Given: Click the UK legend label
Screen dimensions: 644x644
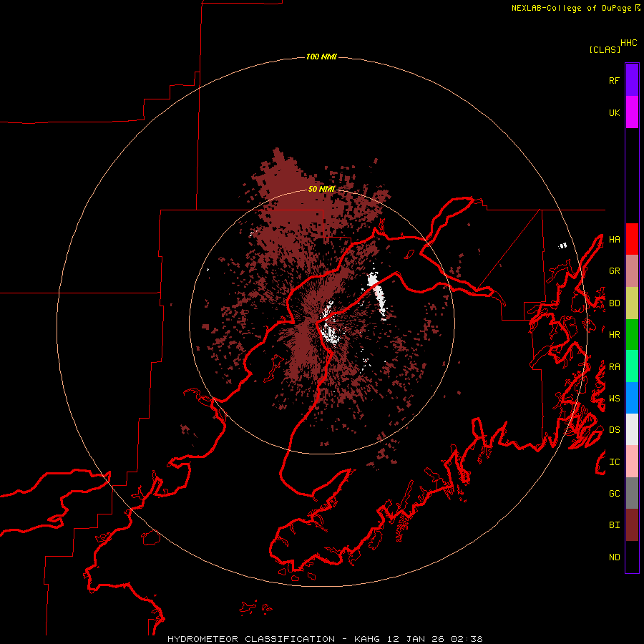Looking at the screenshot, I should pos(614,112).
